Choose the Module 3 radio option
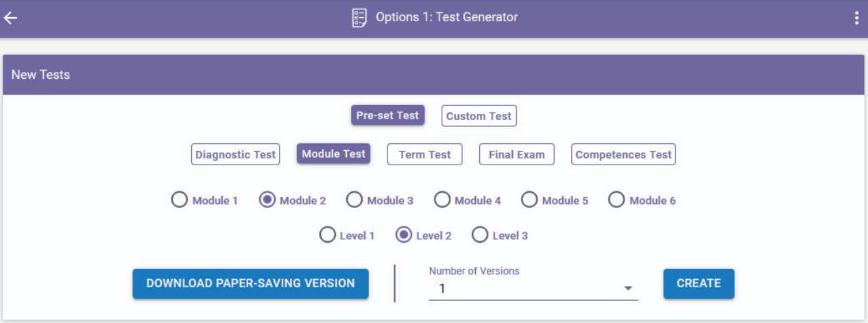The image size is (868, 323). [354, 200]
